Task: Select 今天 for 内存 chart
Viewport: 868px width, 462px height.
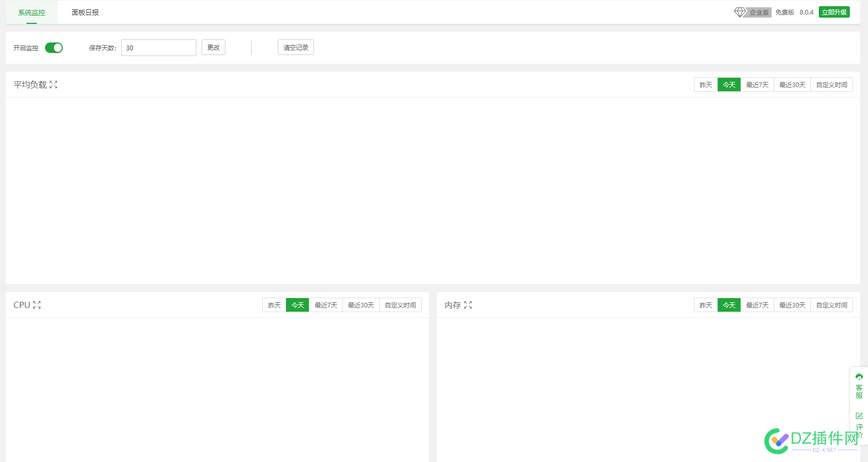Action: (x=729, y=305)
